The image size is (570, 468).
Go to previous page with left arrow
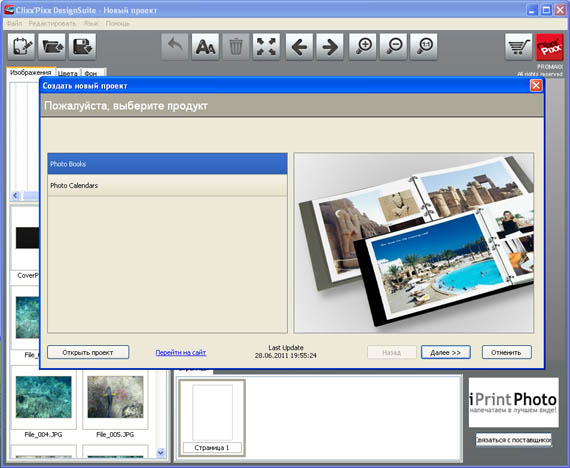click(300, 47)
